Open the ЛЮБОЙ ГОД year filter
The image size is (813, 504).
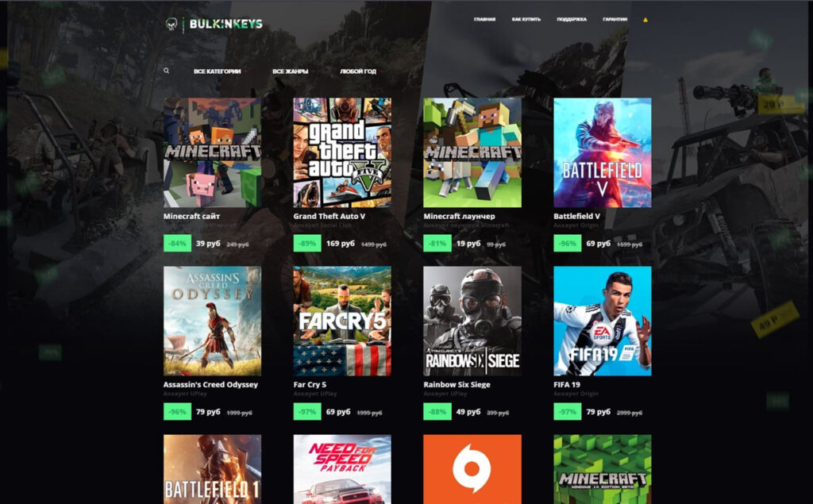[x=358, y=71]
